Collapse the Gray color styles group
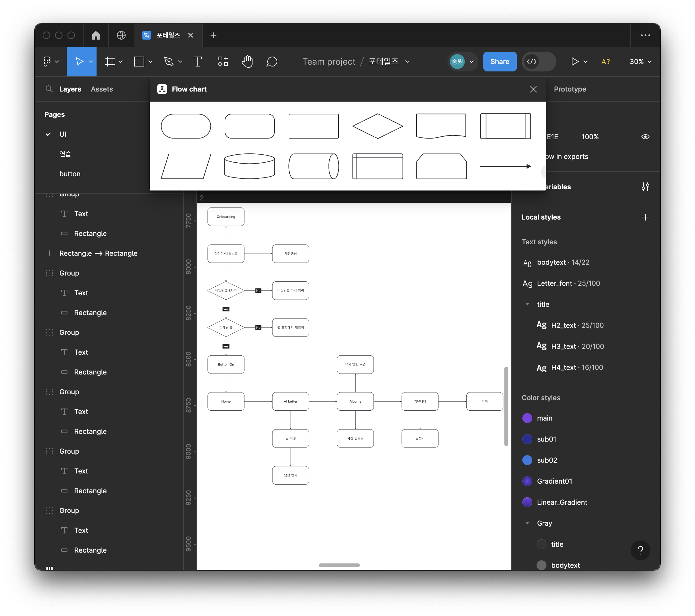 (x=527, y=523)
